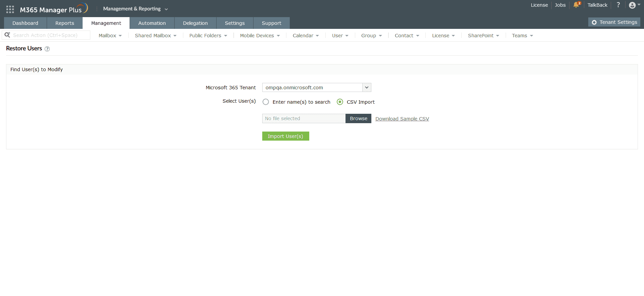Screen dimensions: 644x296
Task: Click the M365 Manager Plus logo
Action: pyautogui.click(x=54, y=9)
